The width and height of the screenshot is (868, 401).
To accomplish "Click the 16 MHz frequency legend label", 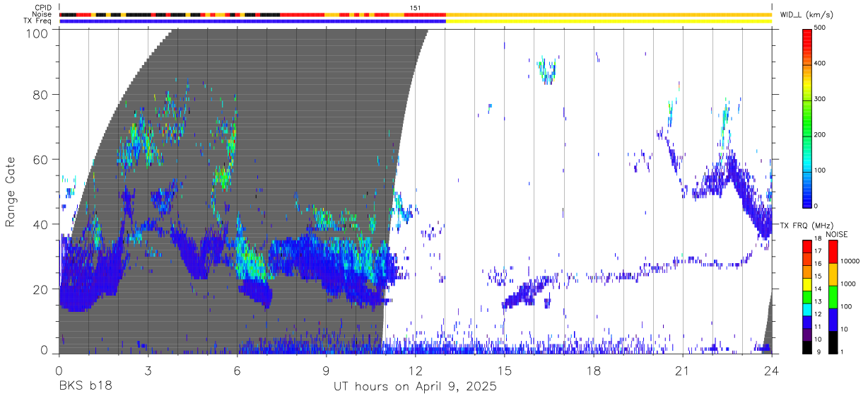I will pos(817,264).
